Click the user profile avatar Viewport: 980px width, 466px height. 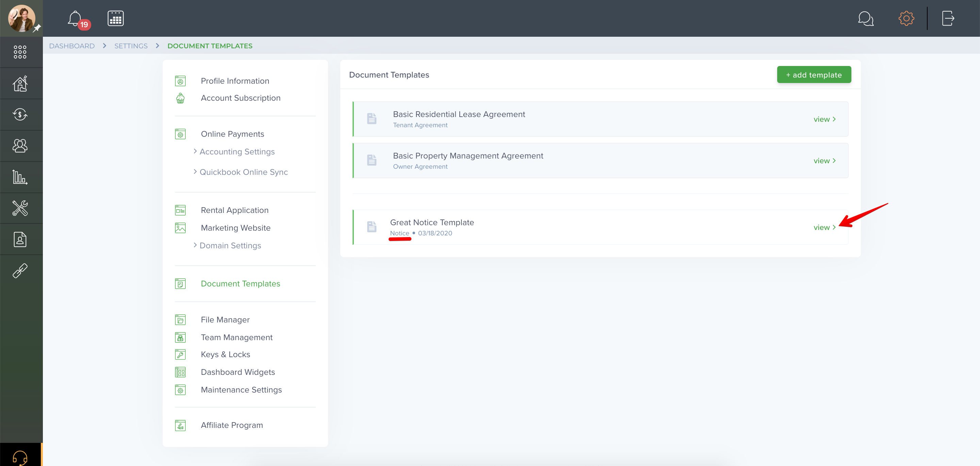click(21, 18)
